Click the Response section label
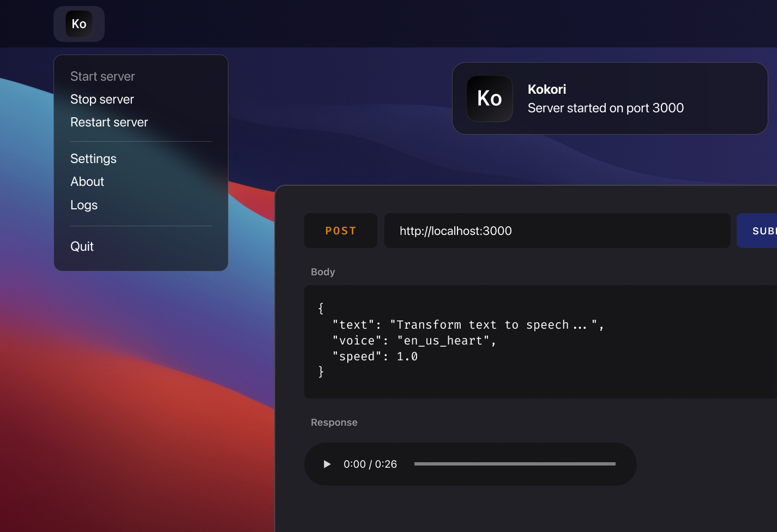Image resolution: width=777 pixels, height=532 pixels. point(334,422)
